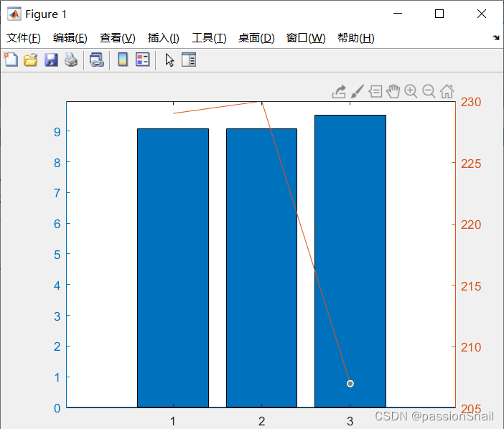Viewport: 504px width, 429px height.
Task: Open the 帮助(H) menu
Action: coord(356,38)
